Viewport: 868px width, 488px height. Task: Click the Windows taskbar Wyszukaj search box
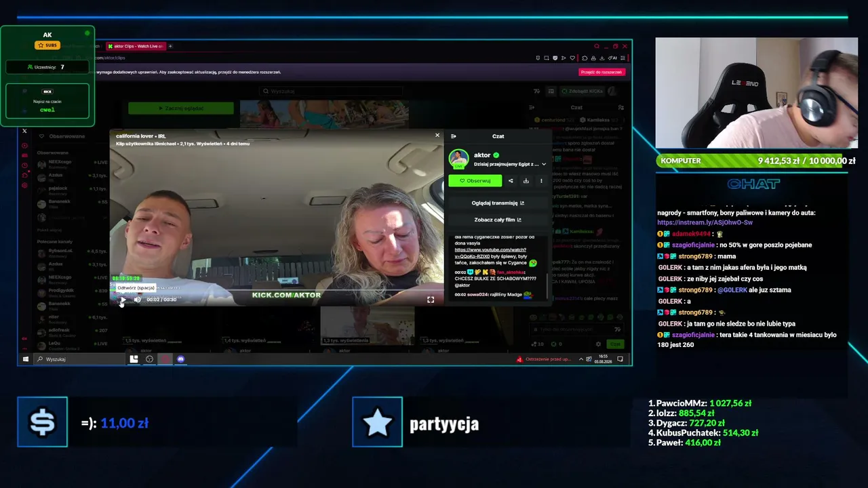click(79, 359)
